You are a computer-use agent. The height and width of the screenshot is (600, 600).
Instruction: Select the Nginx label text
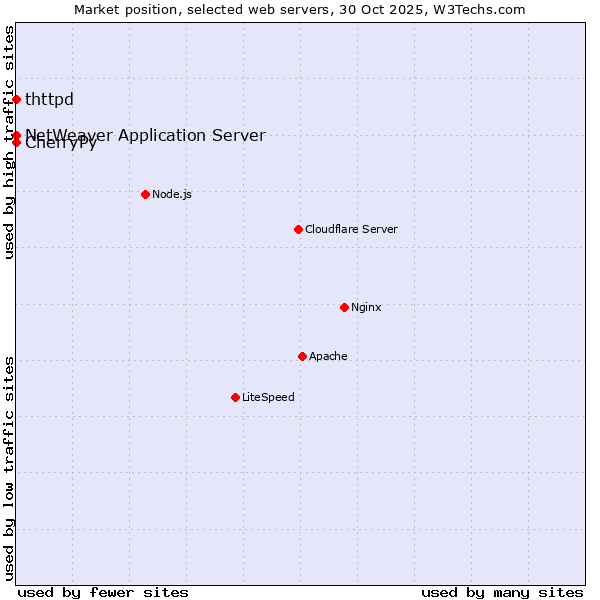pyautogui.click(x=366, y=307)
